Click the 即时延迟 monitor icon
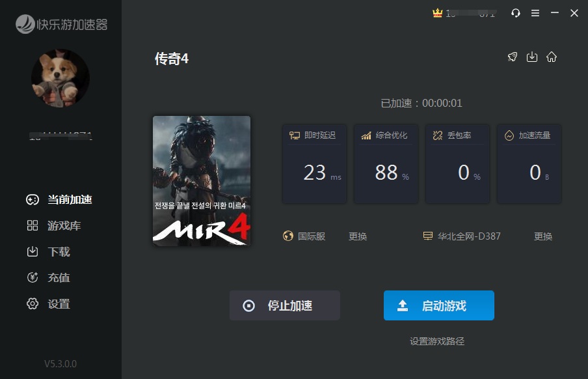This screenshot has width=588, height=379. [x=295, y=135]
